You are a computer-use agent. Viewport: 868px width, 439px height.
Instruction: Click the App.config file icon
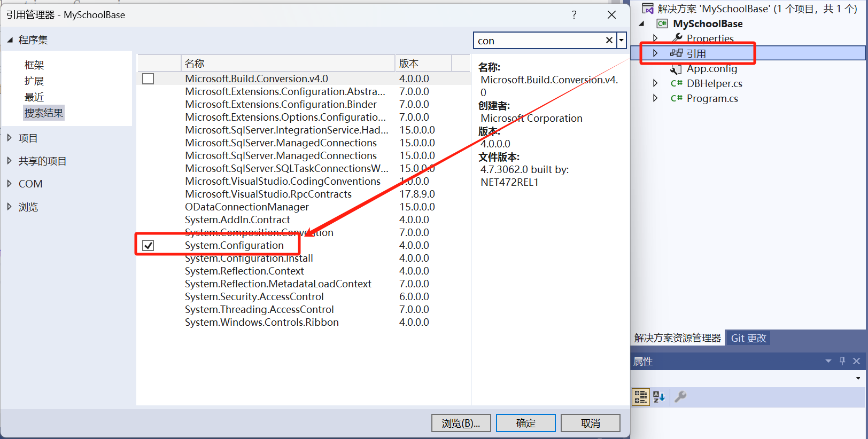tap(676, 69)
